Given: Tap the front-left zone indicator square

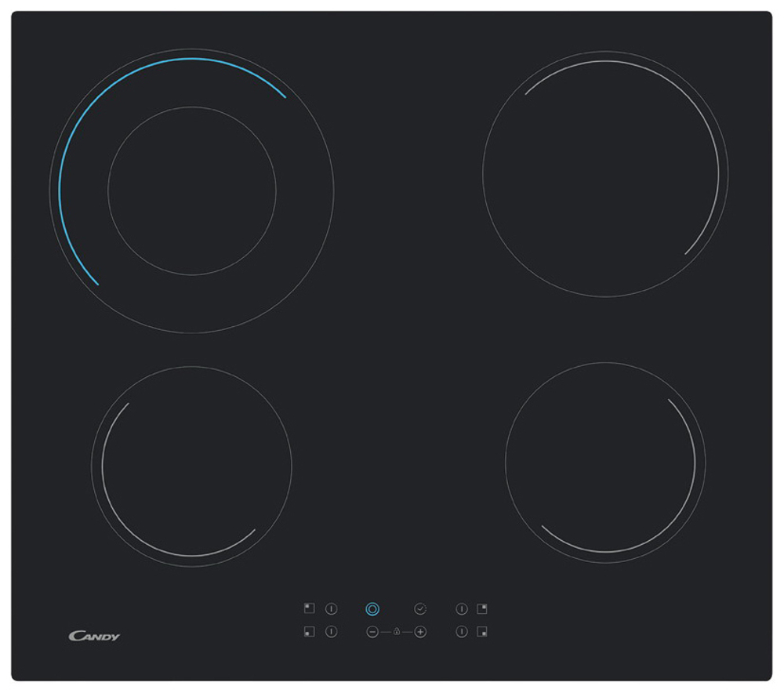Looking at the screenshot, I should click(310, 632).
